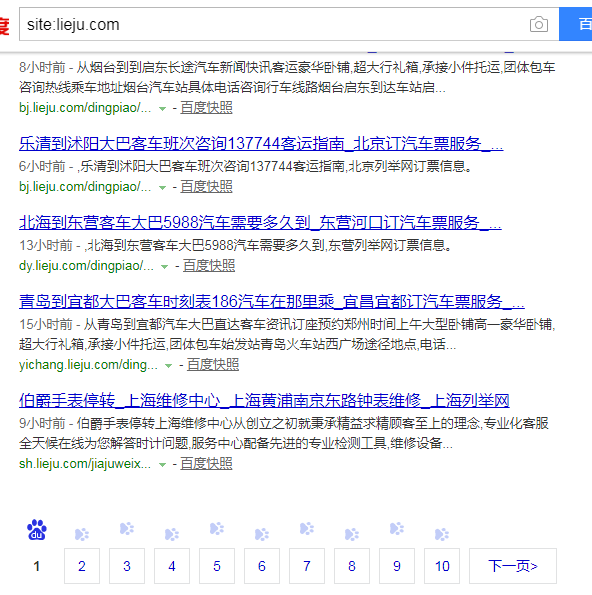
Task: Click the paw icon above page 3
Action: pos(127,529)
